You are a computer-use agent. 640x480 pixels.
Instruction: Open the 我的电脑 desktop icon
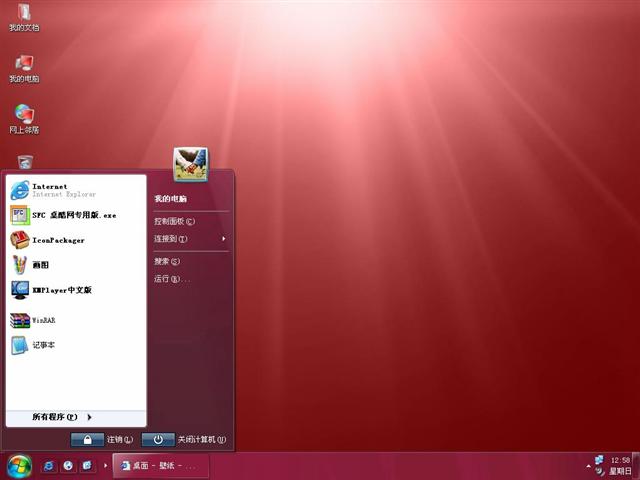tap(24, 68)
